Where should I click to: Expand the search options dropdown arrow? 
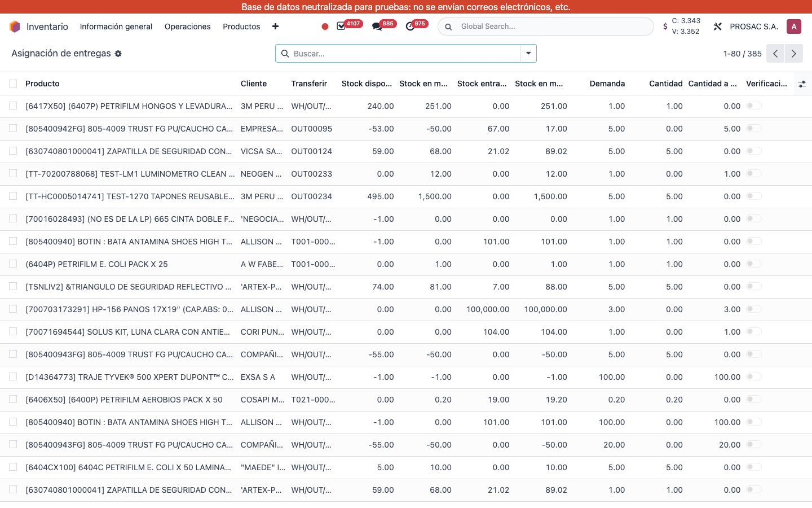click(528, 54)
